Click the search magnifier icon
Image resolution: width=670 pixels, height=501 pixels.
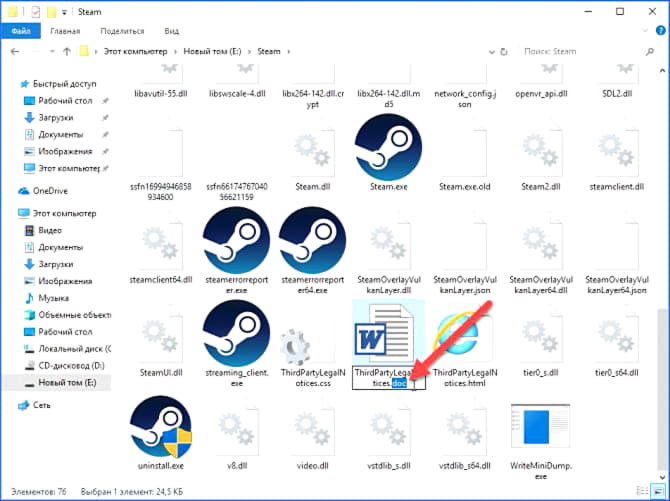pos(650,51)
